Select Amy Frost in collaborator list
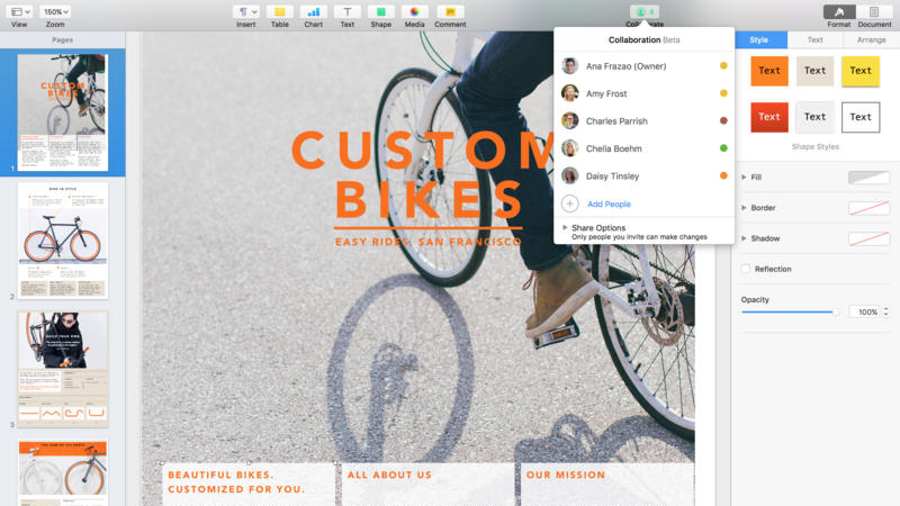The height and width of the screenshot is (506, 900). 644,94
